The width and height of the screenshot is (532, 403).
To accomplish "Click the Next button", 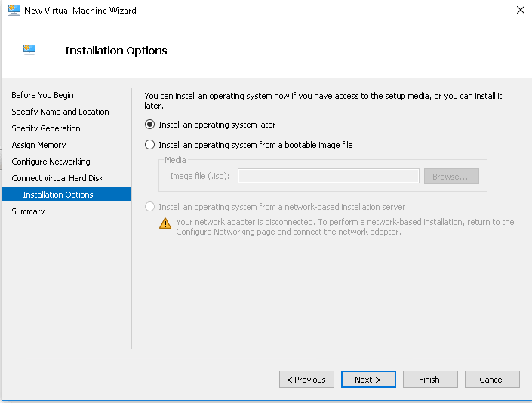I will tap(368, 380).
